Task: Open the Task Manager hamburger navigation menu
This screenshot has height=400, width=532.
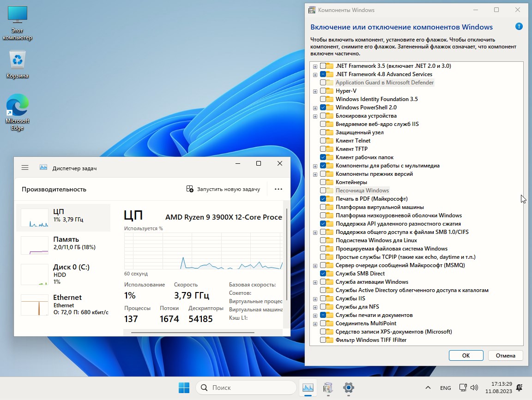Action: point(25,168)
